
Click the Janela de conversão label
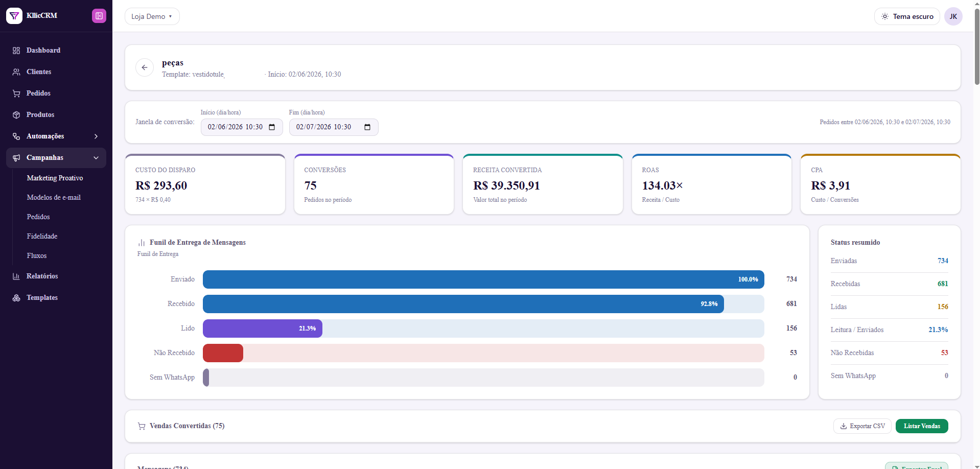tap(165, 122)
